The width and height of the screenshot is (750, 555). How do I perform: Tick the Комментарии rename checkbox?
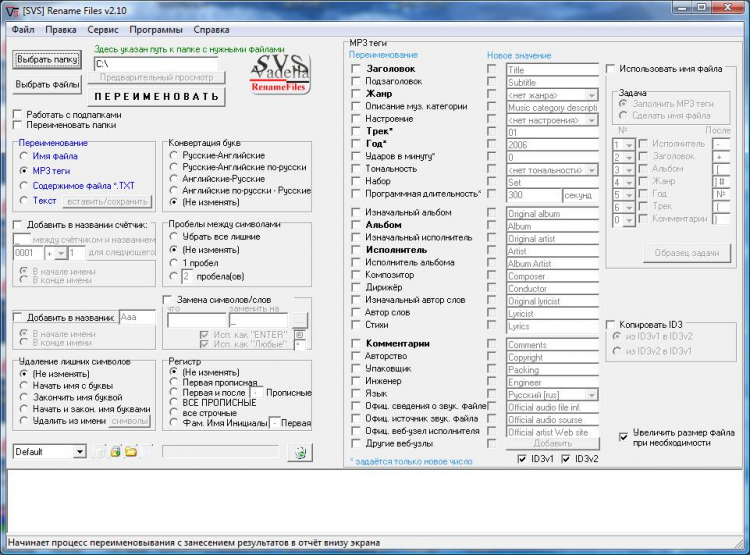356,344
